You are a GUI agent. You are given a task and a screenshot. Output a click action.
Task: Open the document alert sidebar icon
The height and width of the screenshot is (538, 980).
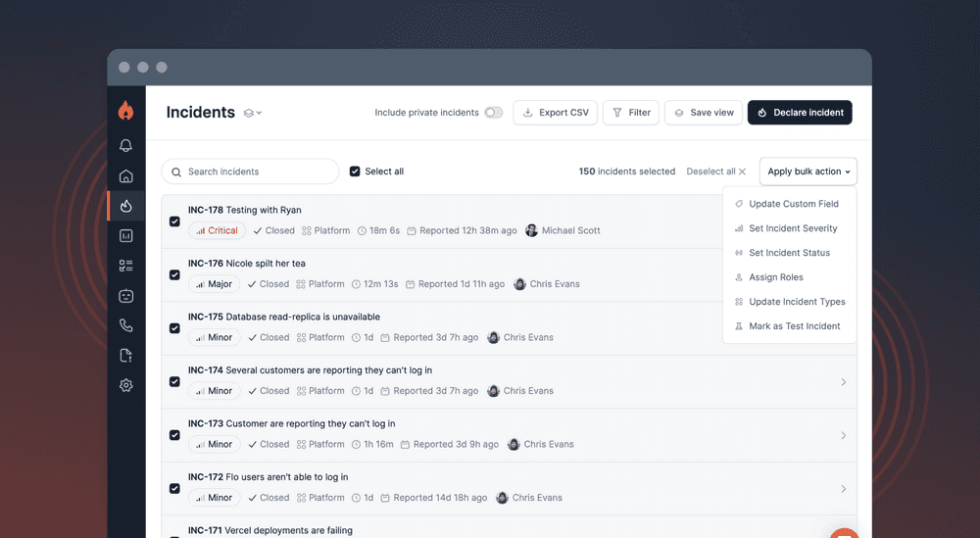[125, 356]
